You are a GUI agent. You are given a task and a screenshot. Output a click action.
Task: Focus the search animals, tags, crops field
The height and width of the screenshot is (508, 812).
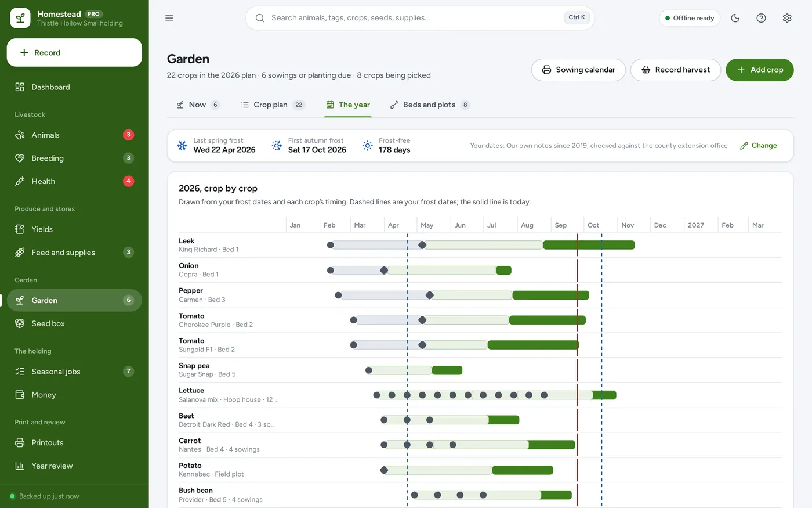420,18
